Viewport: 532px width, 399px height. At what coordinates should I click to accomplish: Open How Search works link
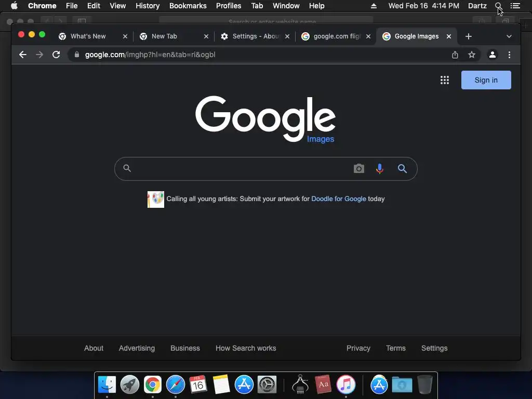(246, 348)
